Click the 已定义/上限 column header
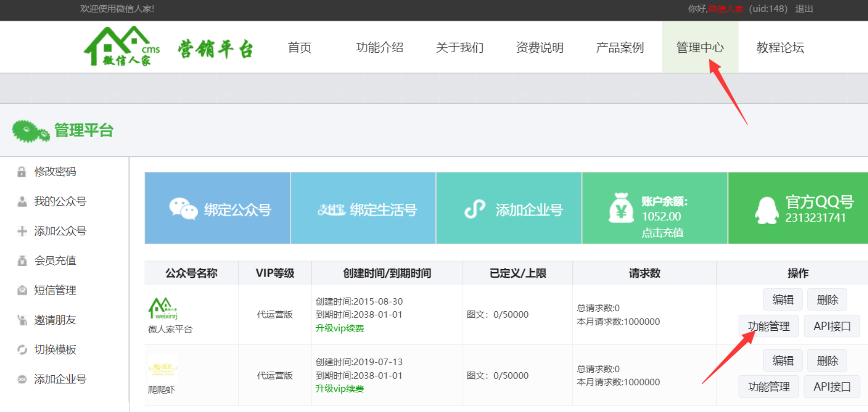Screen dimensions: 868x412 coord(518,273)
